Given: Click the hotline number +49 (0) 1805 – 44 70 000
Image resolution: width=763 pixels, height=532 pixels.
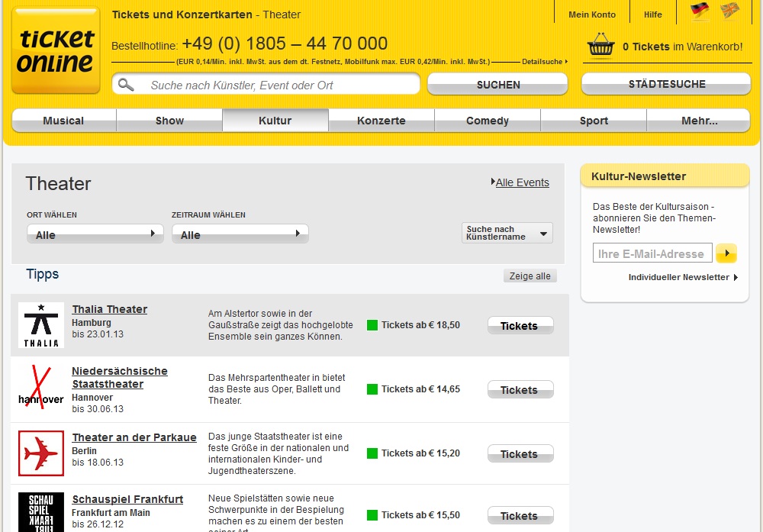Looking at the screenshot, I should [x=285, y=44].
